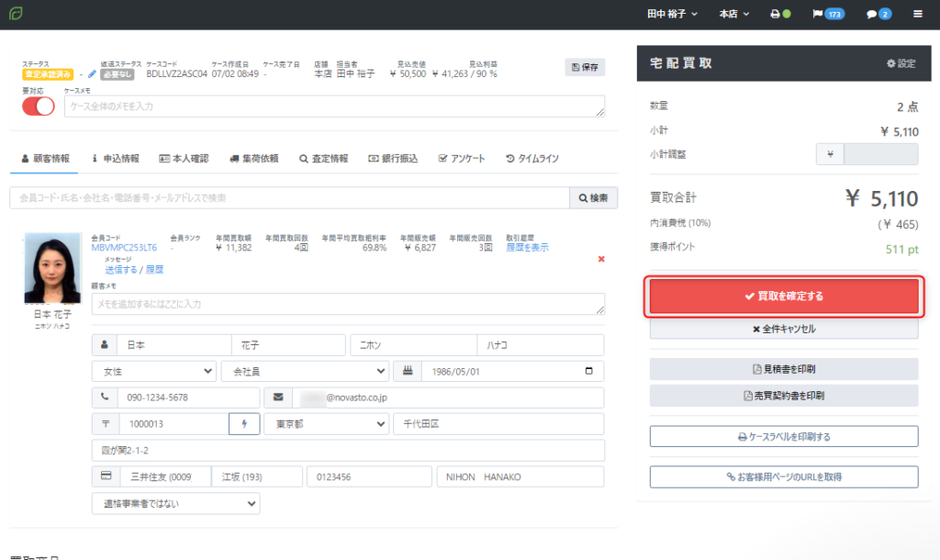Toggle the 要対応 switch
This screenshot has height=560, width=940.
coord(39,106)
